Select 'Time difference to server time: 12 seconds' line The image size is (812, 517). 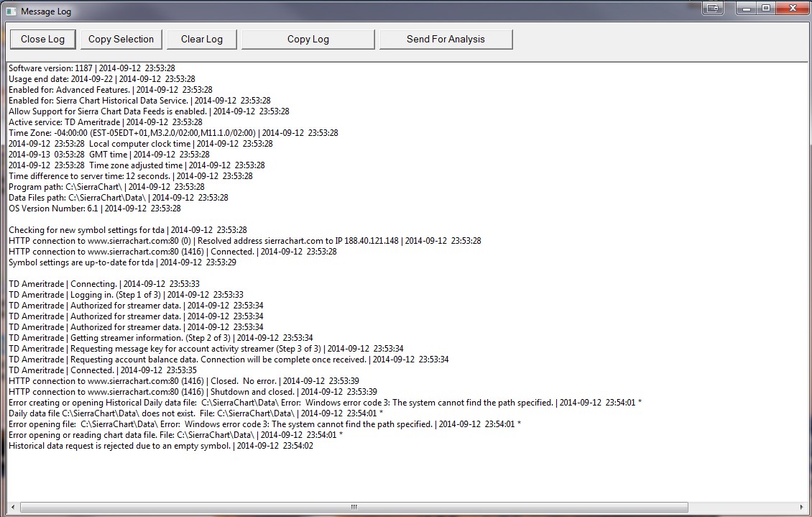click(131, 177)
